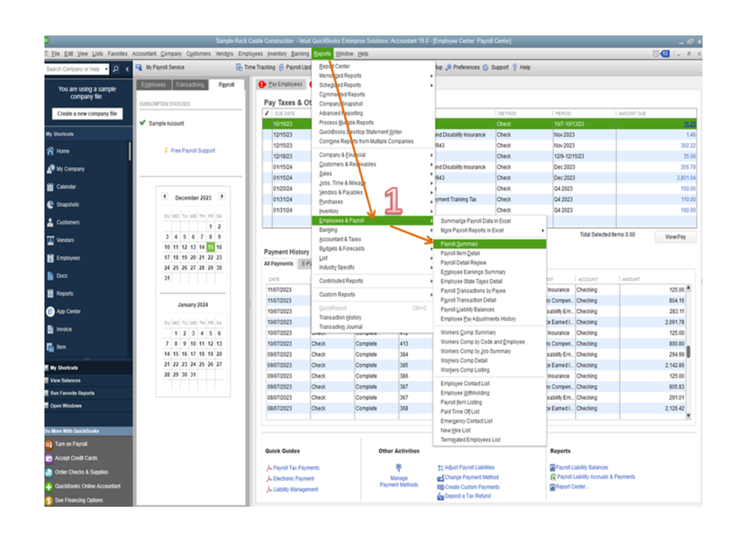Image resolution: width=747 pixels, height=560 pixels.
Task: Open Snapshots in the sidebar
Action: click(63, 205)
